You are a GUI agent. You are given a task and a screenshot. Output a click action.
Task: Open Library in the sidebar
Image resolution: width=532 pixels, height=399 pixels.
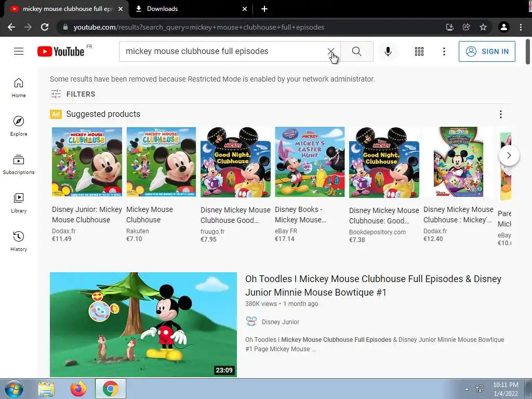point(19,203)
